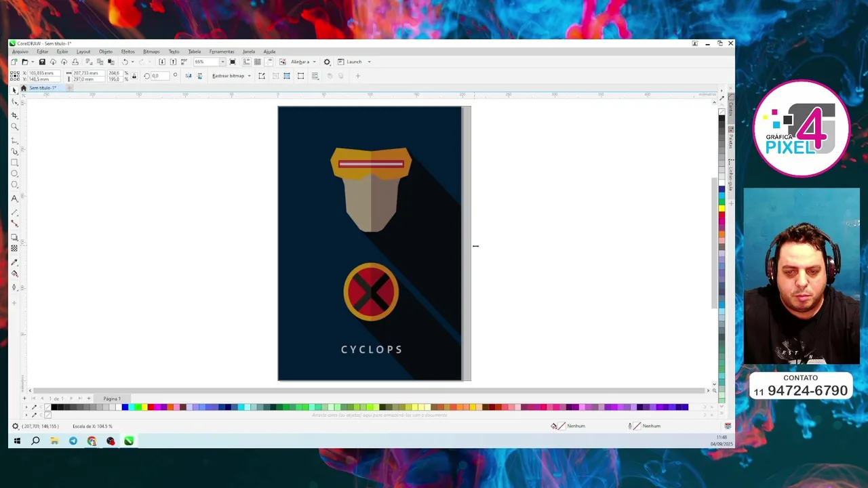The width and height of the screenshot is (868, 488).
Task: Save the document with the floppy icon
Action: pyautogui.click(x=42, y=62)
